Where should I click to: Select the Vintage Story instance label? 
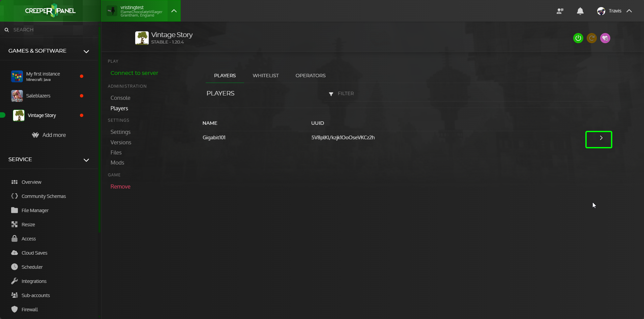(x=42, y=115)
